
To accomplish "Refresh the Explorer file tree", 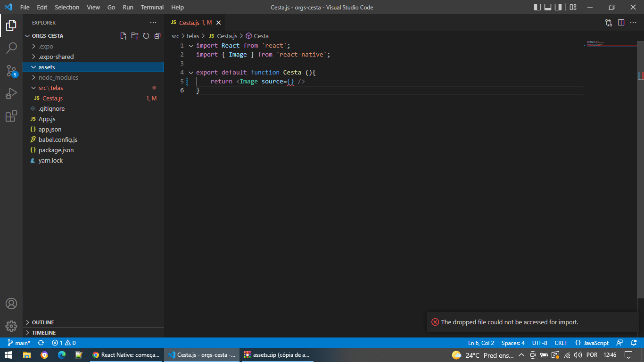I will (146, 36).
